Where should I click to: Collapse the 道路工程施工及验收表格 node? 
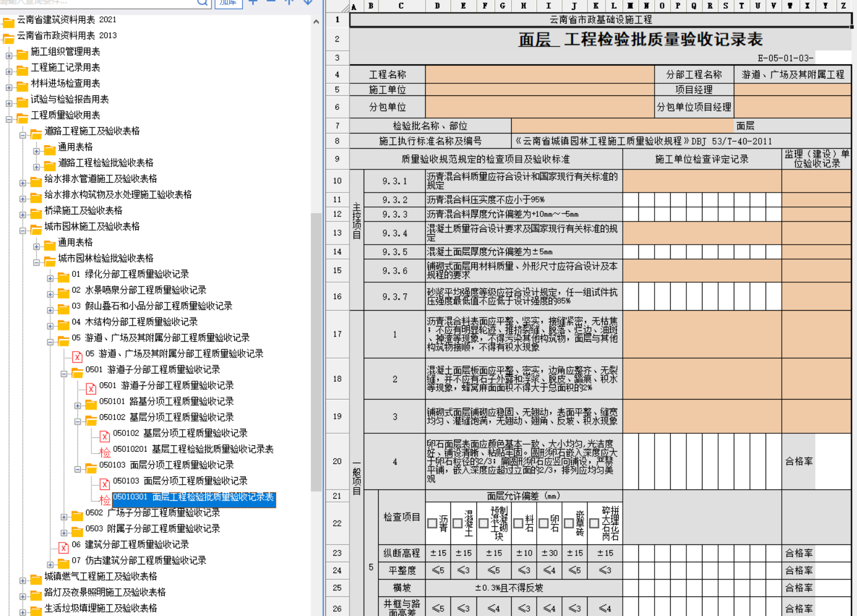[x=23, y=135]
